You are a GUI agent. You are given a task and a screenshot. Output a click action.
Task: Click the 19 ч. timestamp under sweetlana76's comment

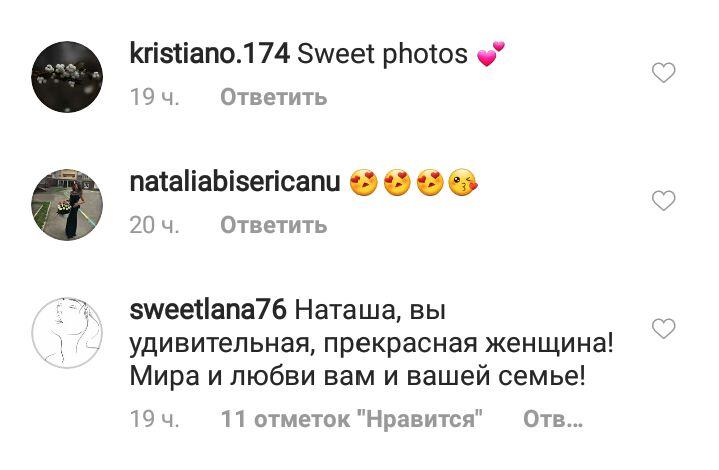155,419
